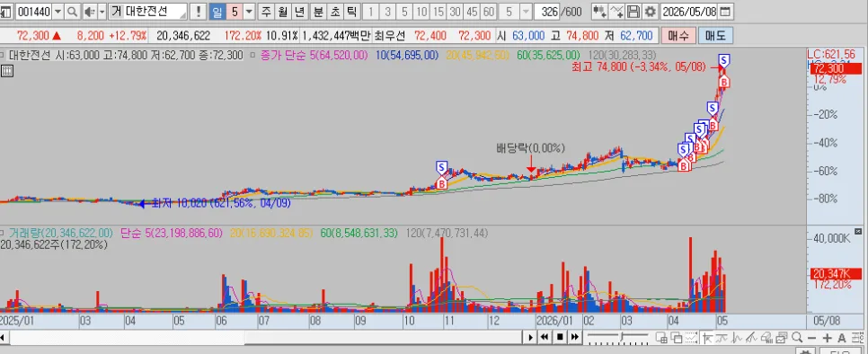Image resolution: width=868 pixels, height=354 pixels.
Task: Open the dropdown next to period value 5
Action: point(250,11)
